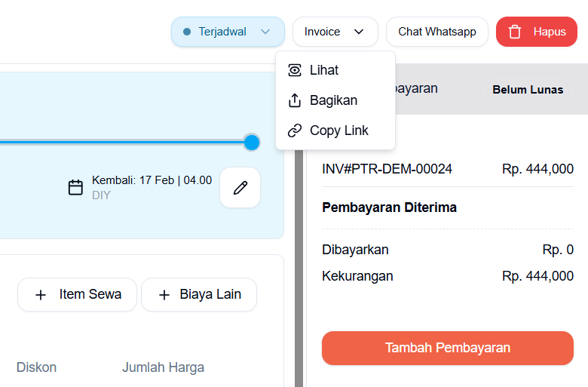
Task: Click the Tambah Pembayaran button
Action: coord(448,348)
